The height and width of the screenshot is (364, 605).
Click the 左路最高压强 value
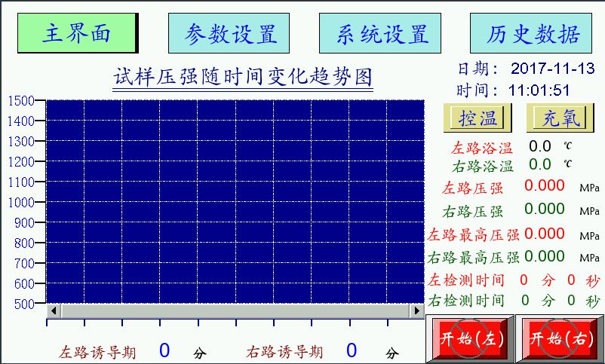coord(545,234)
